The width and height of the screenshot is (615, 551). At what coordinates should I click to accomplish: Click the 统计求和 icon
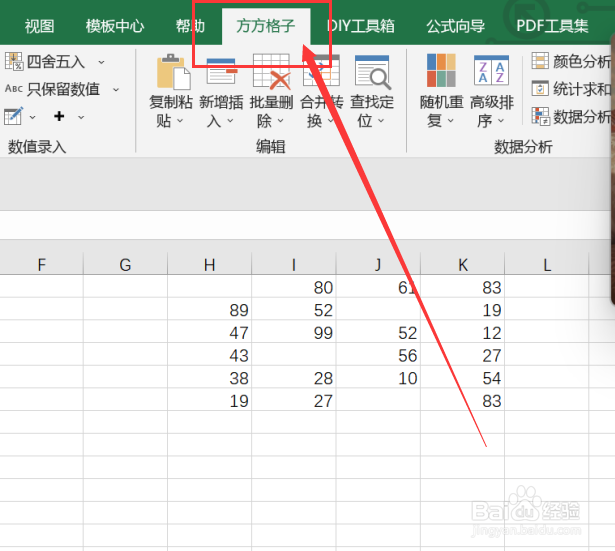coord(540,88)
